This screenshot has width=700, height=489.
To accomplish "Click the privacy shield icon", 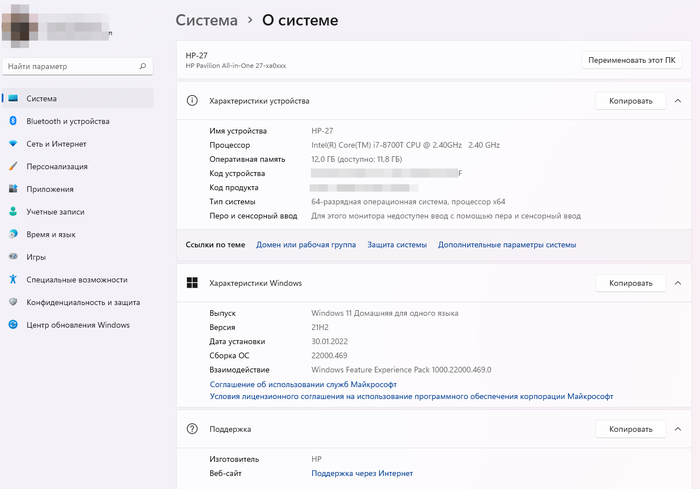I will (13, 302).
